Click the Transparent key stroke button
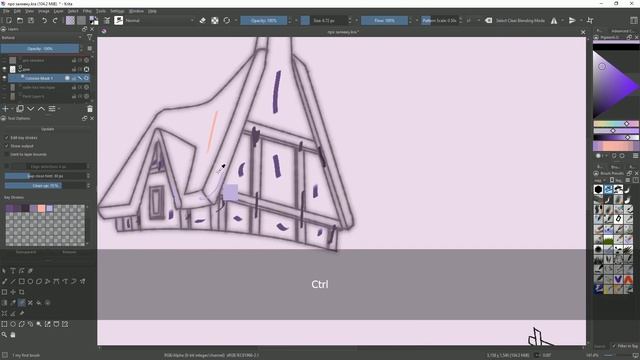The height and width of the screenshot is (360, 640). 26,252
